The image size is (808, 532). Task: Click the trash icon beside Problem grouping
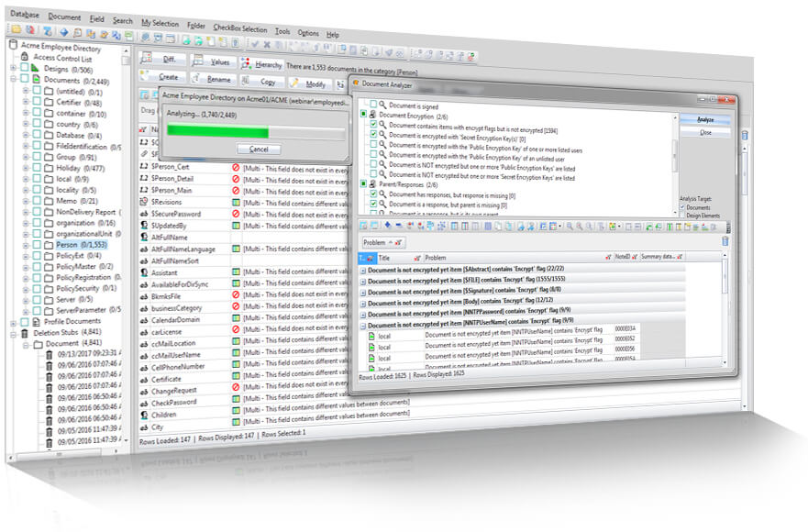click(725, 240)
